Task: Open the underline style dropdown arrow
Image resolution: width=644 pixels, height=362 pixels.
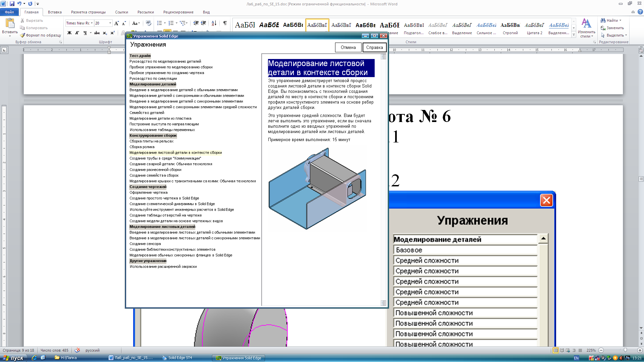Action: [91, 33]
